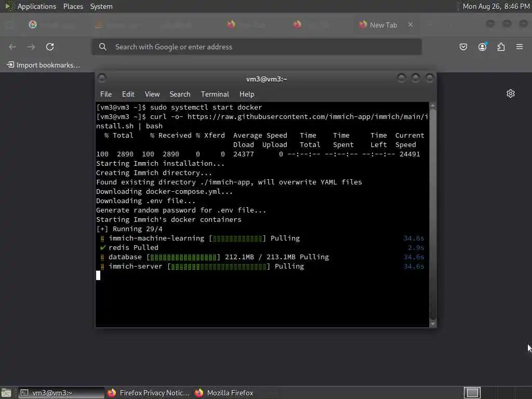The width and height of the screenshot is (532, 399).
Task: Open the System menu in top panel
Action: 101,6
